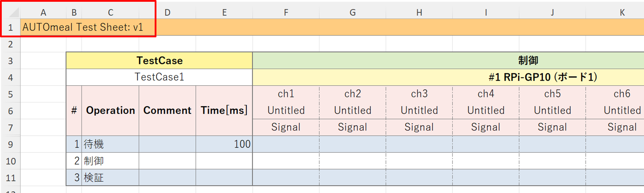Click the Signal cell under ch5
This screenshot has width=644, height=193.
pyautogui.click(x=552, y=127)
